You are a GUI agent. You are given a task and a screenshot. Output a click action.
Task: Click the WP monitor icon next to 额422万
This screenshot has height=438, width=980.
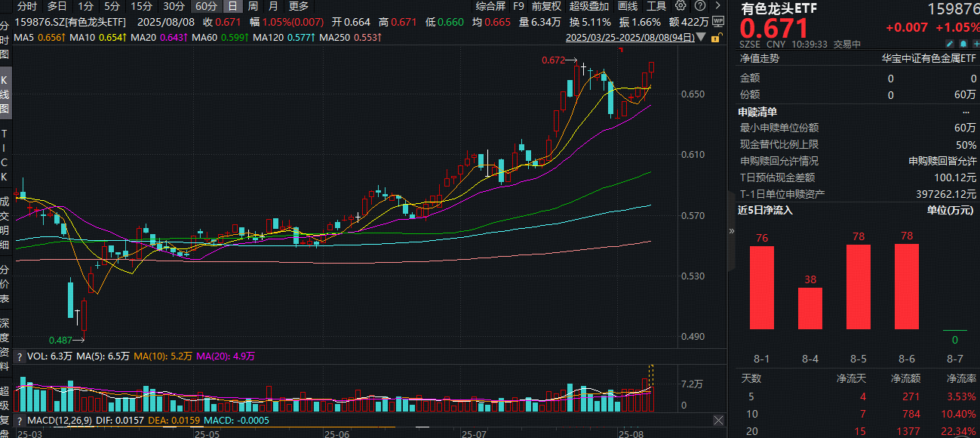click(x=718, y=22)
